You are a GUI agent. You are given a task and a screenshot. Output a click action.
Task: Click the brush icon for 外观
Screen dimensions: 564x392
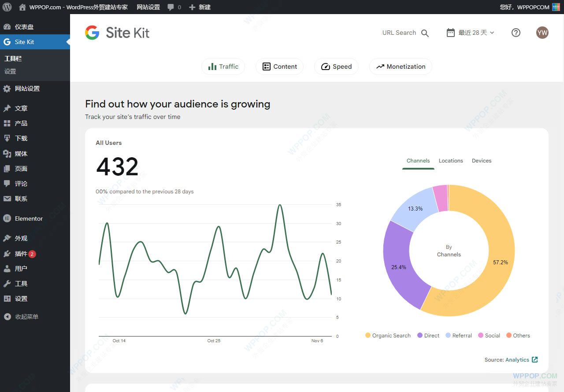pos(7,238)
